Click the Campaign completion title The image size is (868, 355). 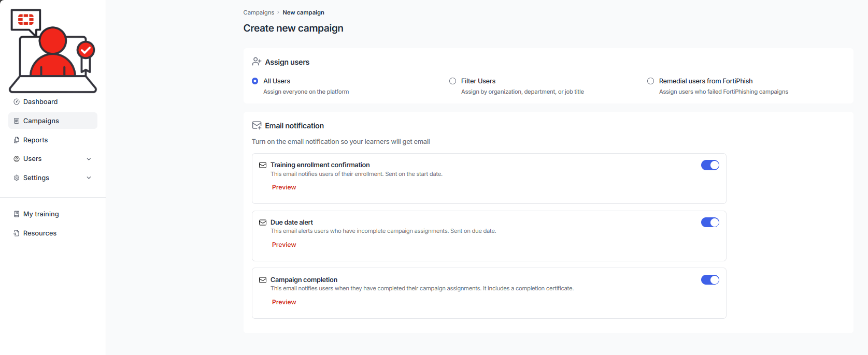click(304, 280)
